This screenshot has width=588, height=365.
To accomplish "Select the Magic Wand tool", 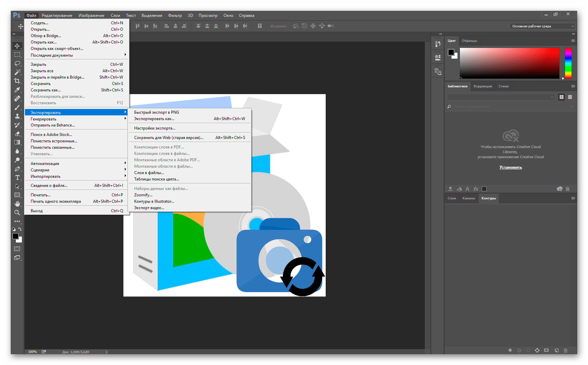I will click(x=17, y=72).
